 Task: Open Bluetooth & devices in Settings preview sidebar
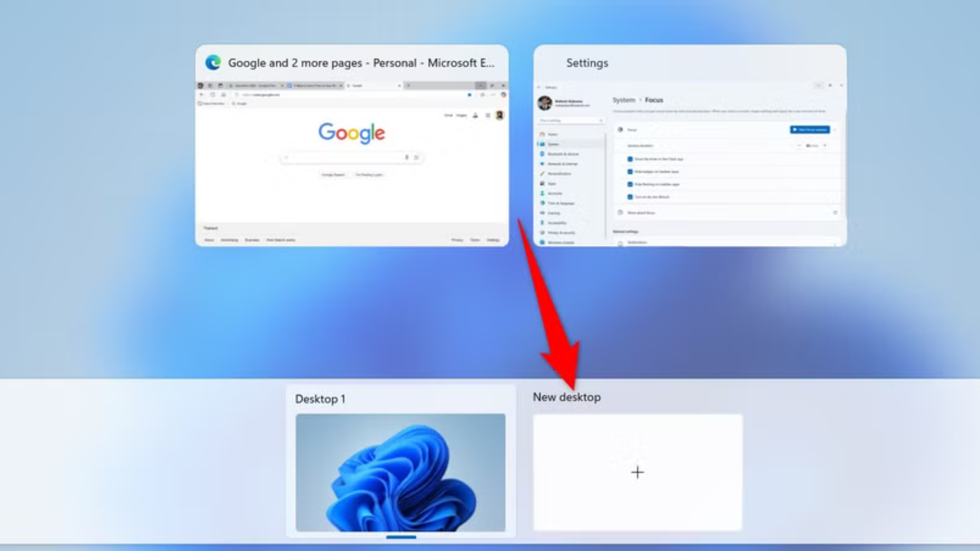click(x=571, y=154)
